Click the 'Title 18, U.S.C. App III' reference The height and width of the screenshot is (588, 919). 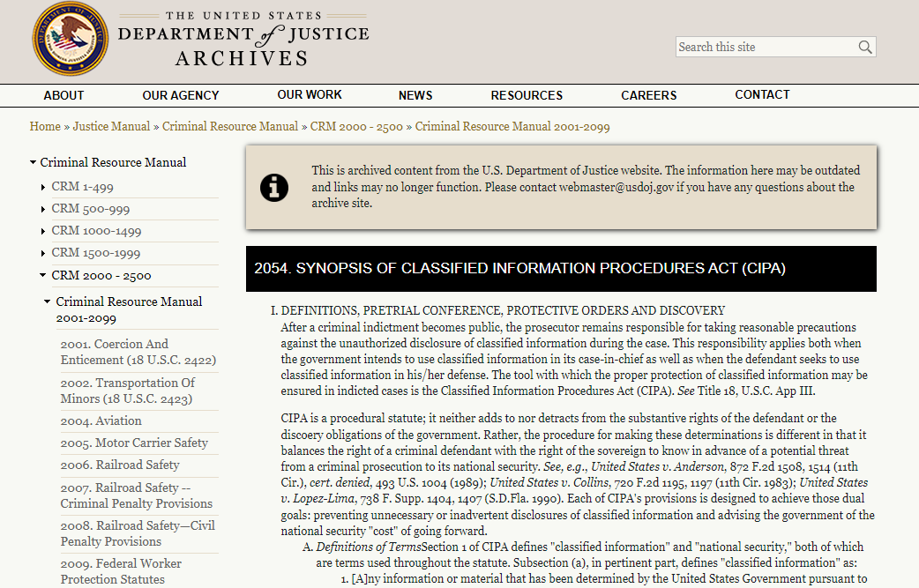(x=756, y=391)
